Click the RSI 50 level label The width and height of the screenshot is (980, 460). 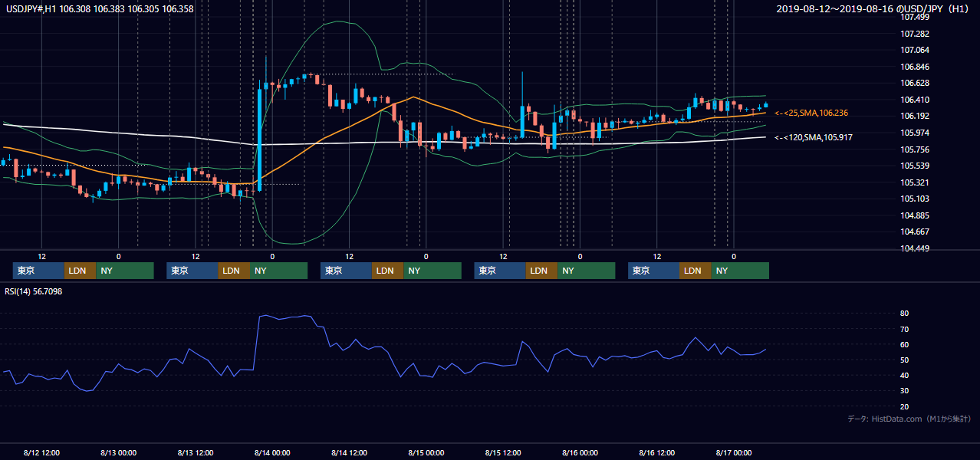905,360
